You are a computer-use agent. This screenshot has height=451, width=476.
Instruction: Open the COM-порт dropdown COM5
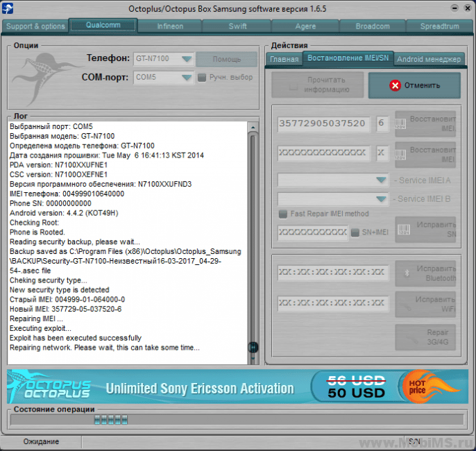click(163, 78)
